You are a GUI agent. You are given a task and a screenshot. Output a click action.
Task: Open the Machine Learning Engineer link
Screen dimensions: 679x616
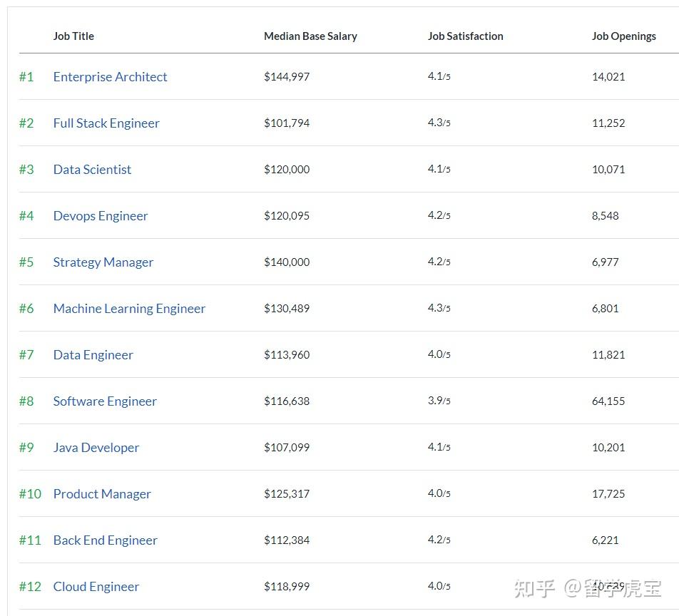[x=129, y=309]
